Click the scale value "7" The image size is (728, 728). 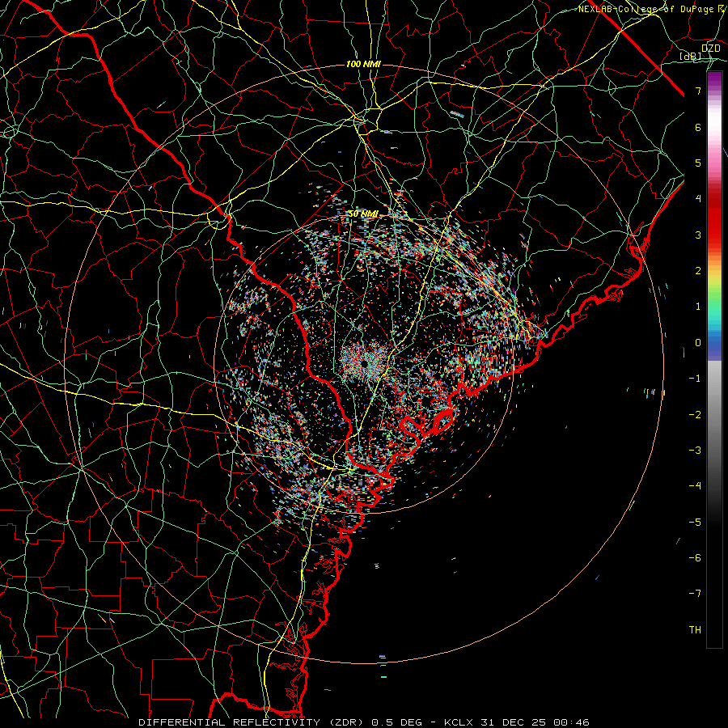698,91
